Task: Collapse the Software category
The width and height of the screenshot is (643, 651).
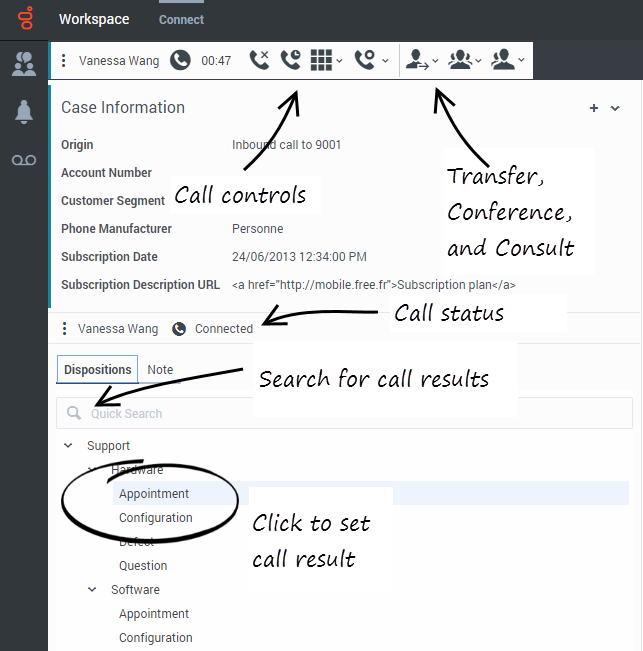Action: (92, 590)
